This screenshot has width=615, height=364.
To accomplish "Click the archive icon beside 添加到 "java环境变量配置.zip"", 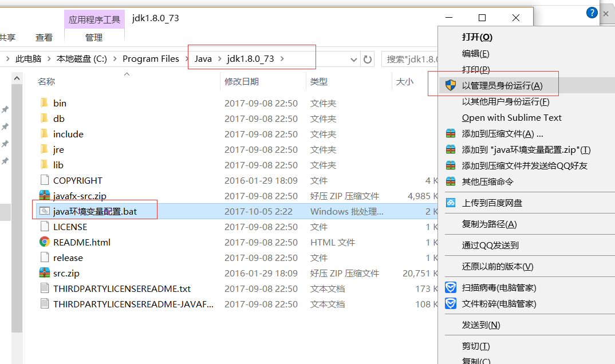I will click(451, 150).
